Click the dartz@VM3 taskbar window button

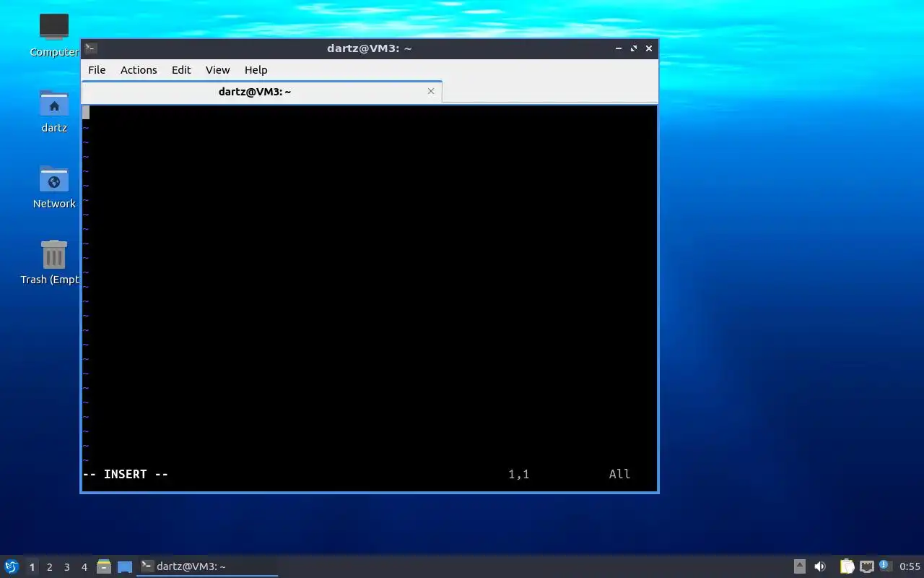click(207, 566)
